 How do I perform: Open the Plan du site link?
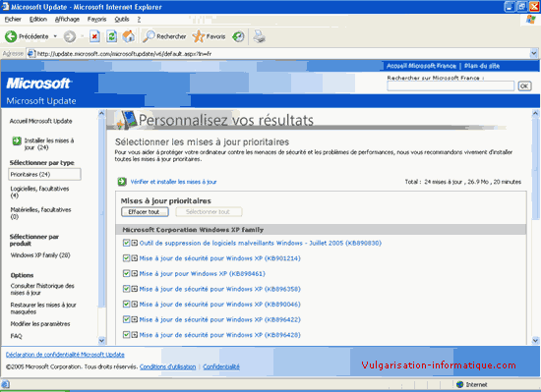(482, 66)
